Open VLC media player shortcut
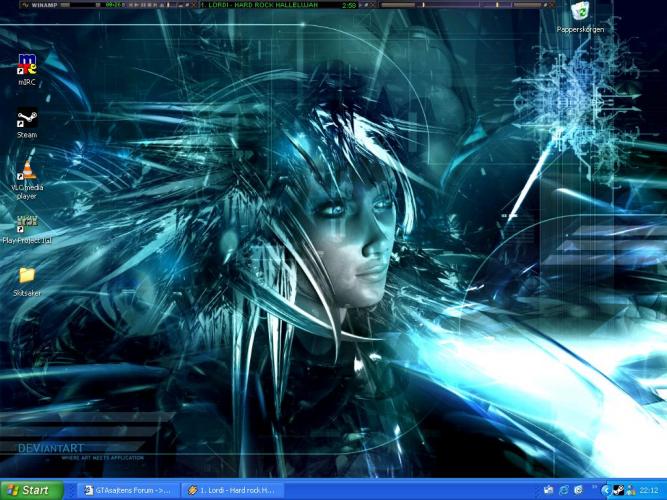Image resolution: width=667 pixels, height=500 pixels. click(27, 172)
